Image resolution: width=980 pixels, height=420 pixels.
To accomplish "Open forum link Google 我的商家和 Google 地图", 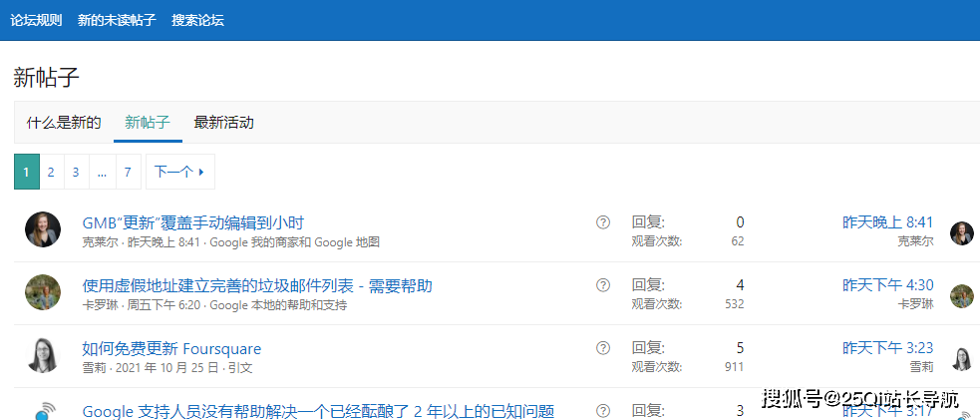I will [x=294, y=242].
